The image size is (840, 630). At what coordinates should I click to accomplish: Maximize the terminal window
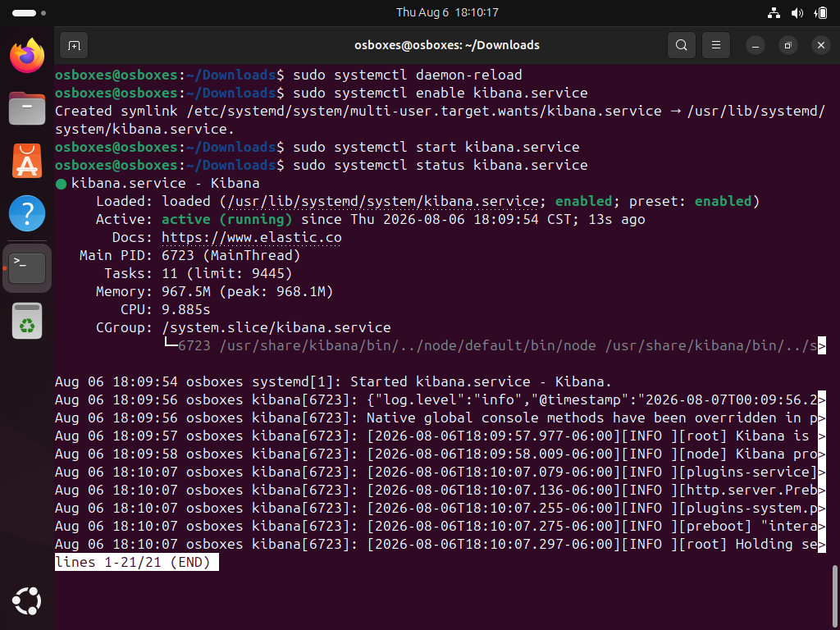pos(788,46)
